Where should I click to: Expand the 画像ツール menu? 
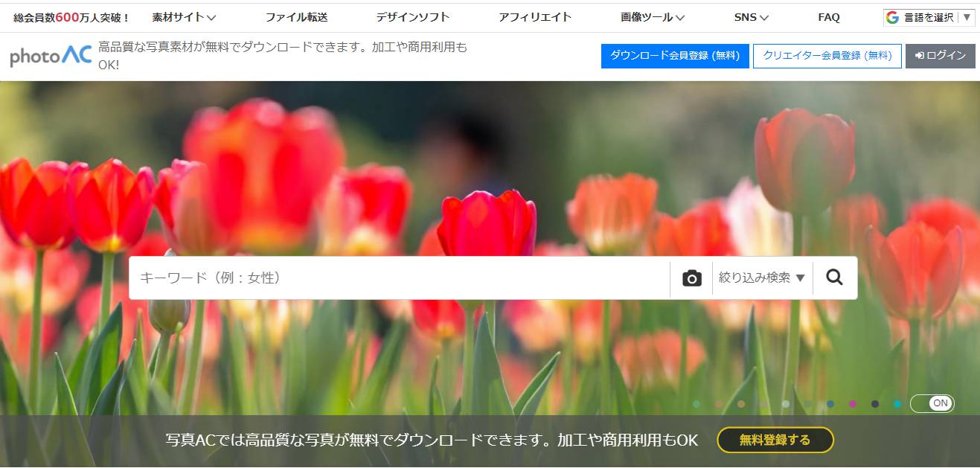tap(653, 17)
